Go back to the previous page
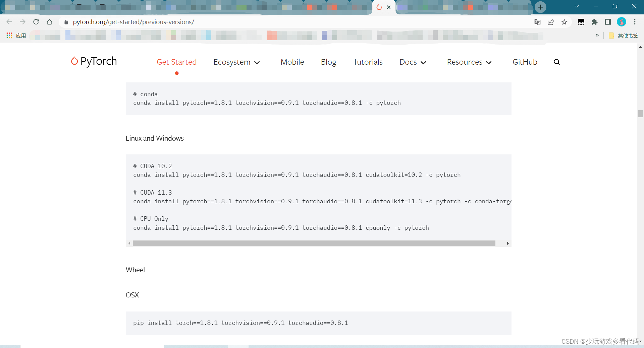Image resolution: width=644 pixels, height=348 pixels. (9, 22)
